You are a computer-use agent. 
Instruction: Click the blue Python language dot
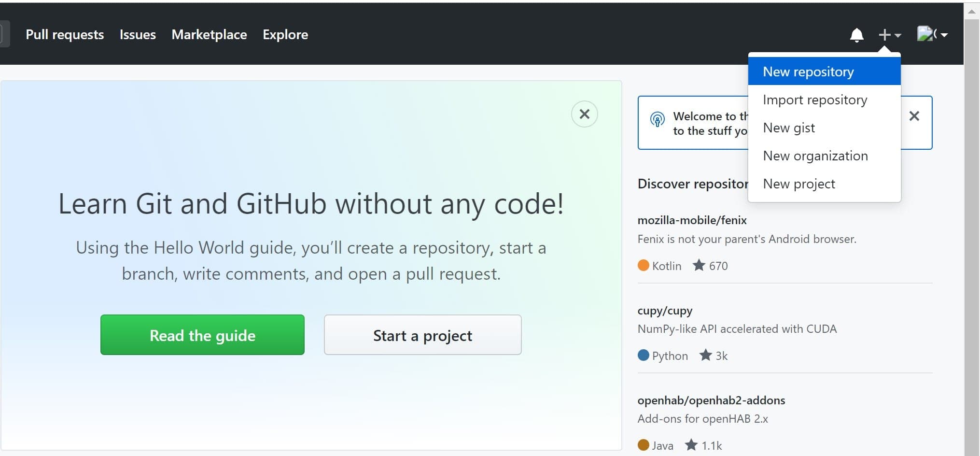click(643, 355)
